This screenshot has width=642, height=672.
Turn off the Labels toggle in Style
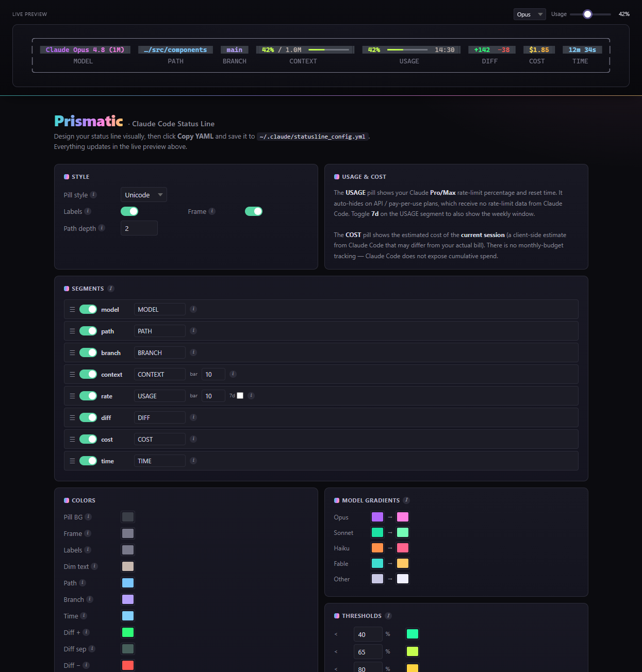(129, 211)
